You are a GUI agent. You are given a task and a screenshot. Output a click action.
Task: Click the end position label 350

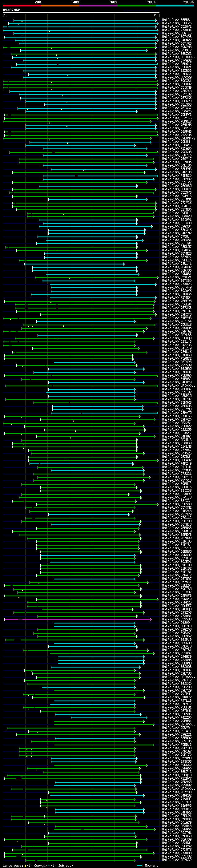point(155,15)
